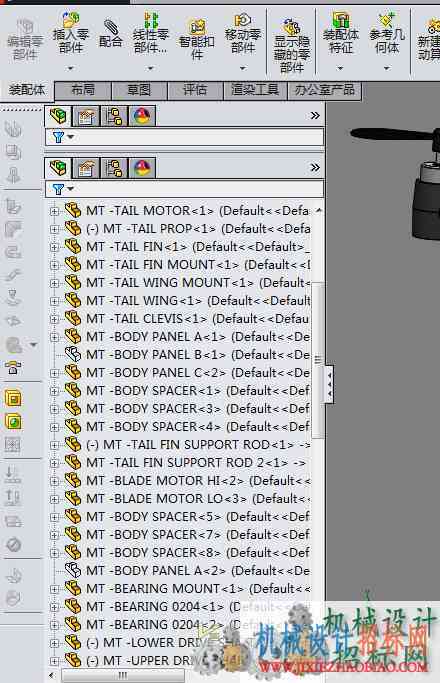
Task: Open 智能扣件 (Smart Fasteners) tool
Action: tap(196, 38)
